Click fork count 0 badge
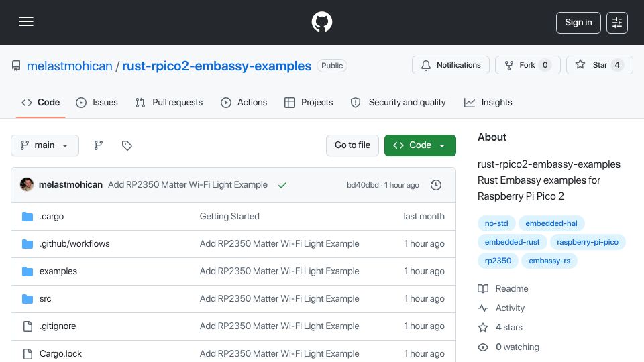Viewport: 644px width, 362px height. point(545,65)
